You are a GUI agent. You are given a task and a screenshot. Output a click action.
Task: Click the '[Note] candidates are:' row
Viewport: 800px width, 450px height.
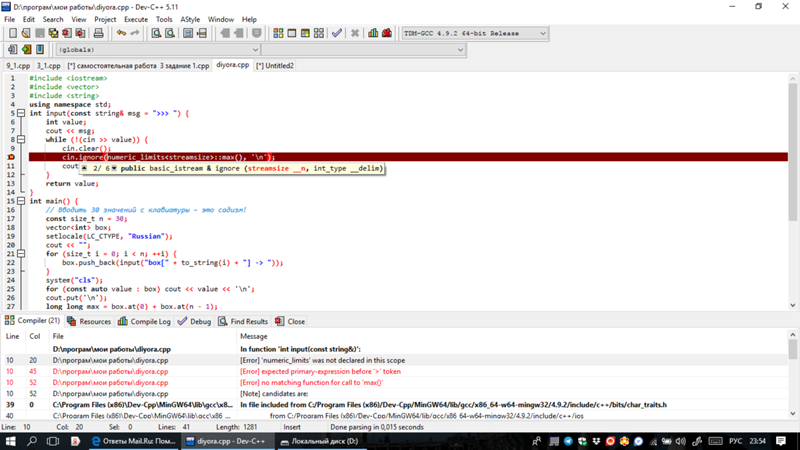(x=395, y=394)
